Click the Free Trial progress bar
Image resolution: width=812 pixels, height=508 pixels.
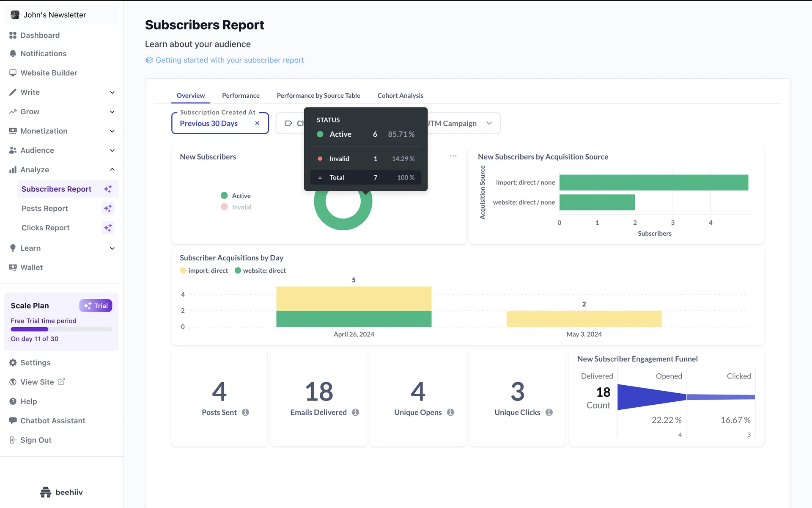tap(61, 329)
